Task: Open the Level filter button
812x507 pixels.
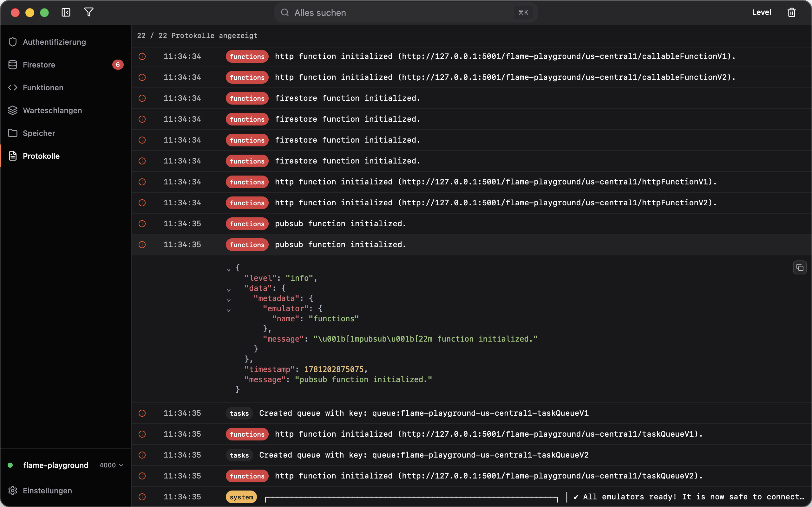Action: pyautogui.click(x=761, y=12)
